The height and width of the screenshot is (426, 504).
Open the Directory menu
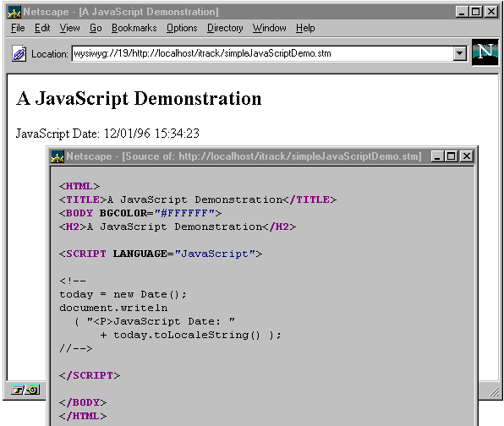tap(225, 28)
